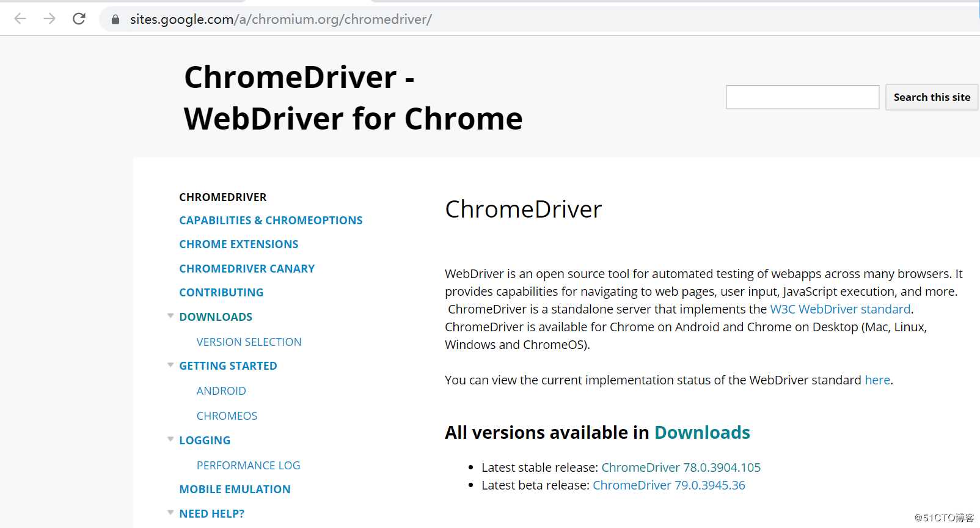Screen dimensions: 980x528
Task: Click the 'Latest beta release:' label text
Action: pos(535,485)
